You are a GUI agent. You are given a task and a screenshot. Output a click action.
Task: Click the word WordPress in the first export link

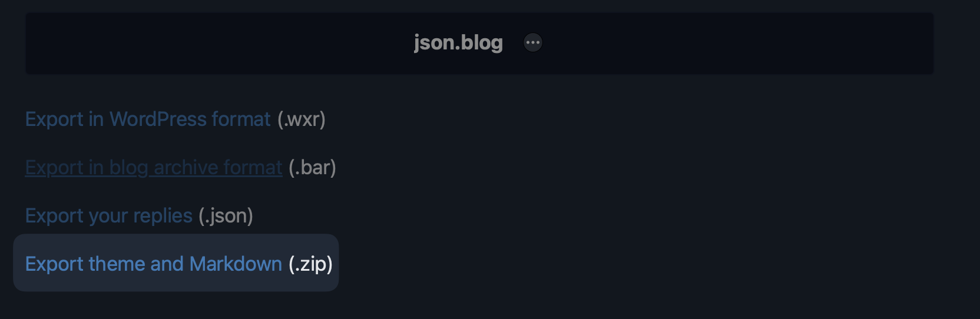158,119
